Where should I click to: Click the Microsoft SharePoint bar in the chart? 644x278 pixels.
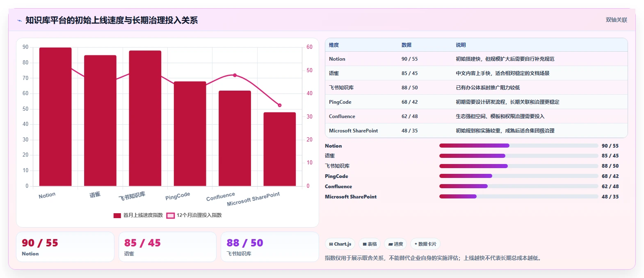[x=279, y=149]
